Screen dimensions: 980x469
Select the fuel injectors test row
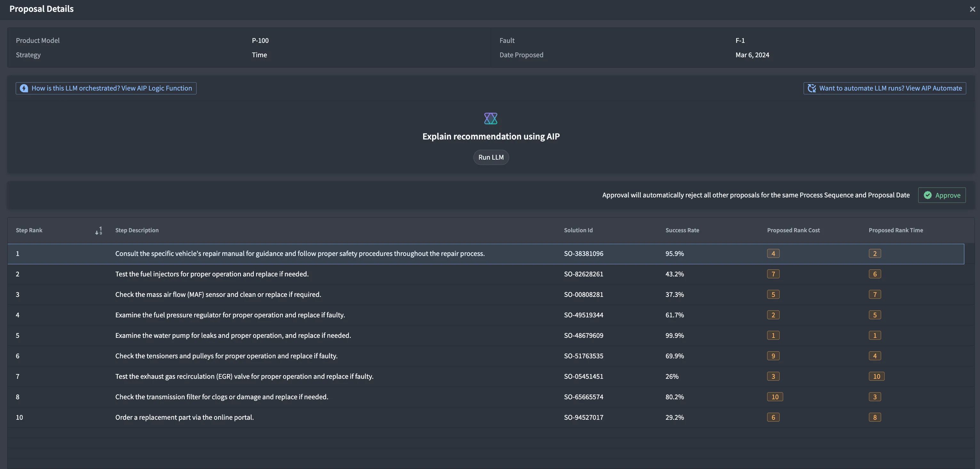point(212,274)
